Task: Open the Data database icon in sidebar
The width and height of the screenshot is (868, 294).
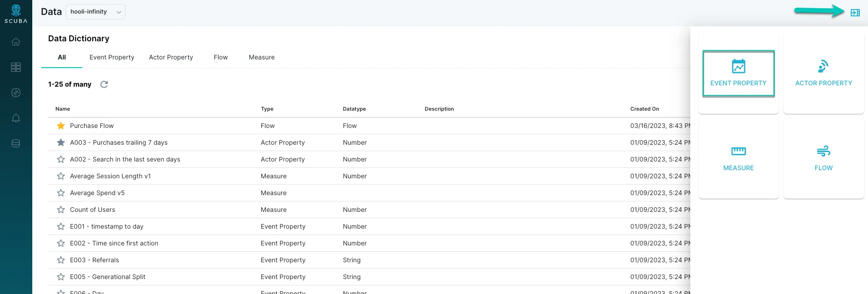Action: [x=16, y=143]
